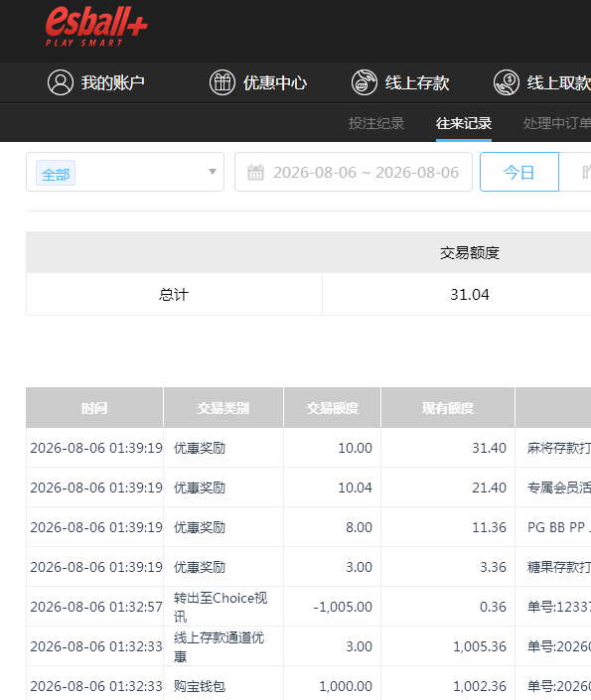Open the date range field 2026-08-06
The image size is (591, 700).
click(354, 172)
